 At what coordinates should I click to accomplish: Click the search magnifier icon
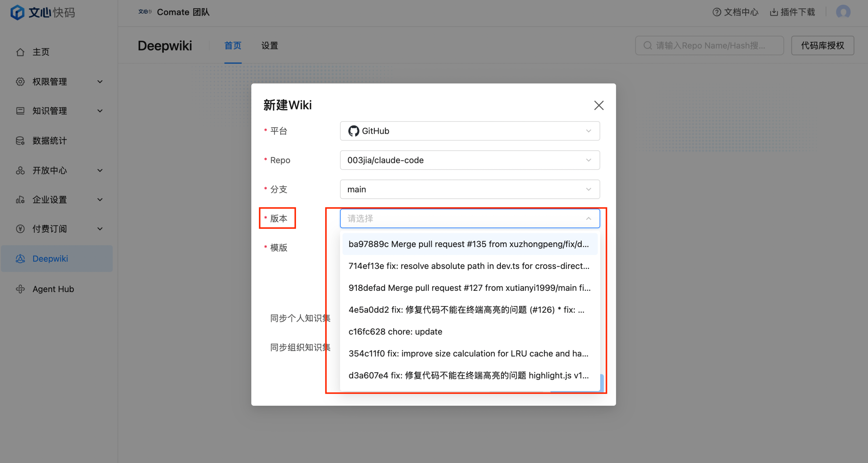coord(648,45)
